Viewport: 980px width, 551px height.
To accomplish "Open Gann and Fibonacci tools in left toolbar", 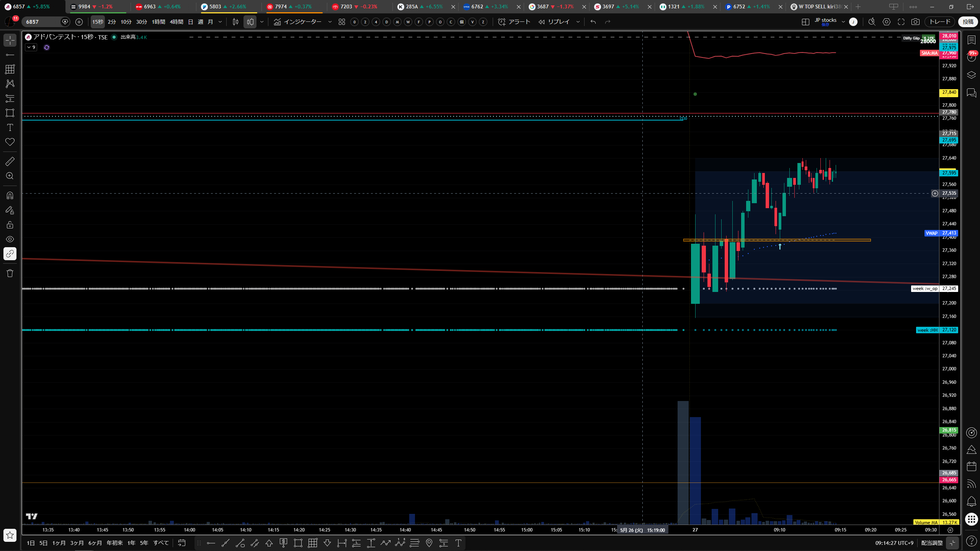I will [10, 69].
